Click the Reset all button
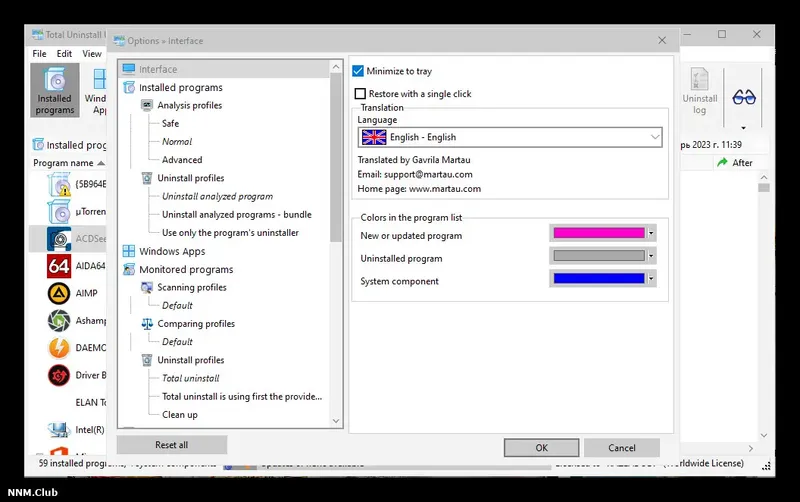This screenshot has height=502, width=800. pyautogui.click(x=171, y=445)
